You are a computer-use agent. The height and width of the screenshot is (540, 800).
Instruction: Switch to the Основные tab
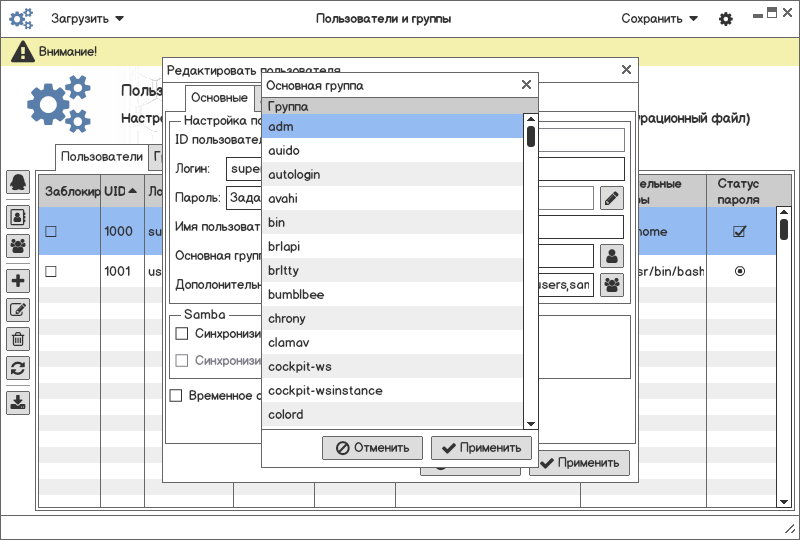(219, 98)
